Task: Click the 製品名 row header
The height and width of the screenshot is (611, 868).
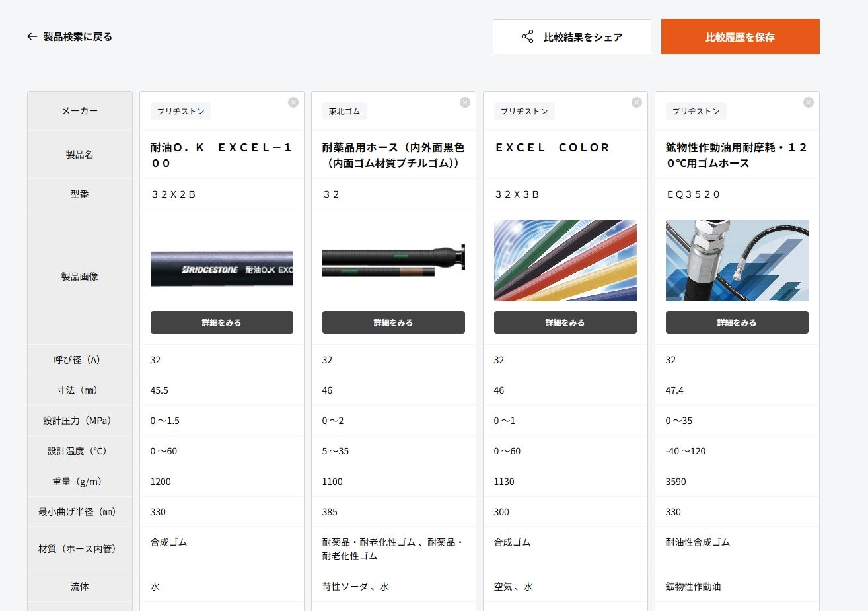Action: pos(80,155)
